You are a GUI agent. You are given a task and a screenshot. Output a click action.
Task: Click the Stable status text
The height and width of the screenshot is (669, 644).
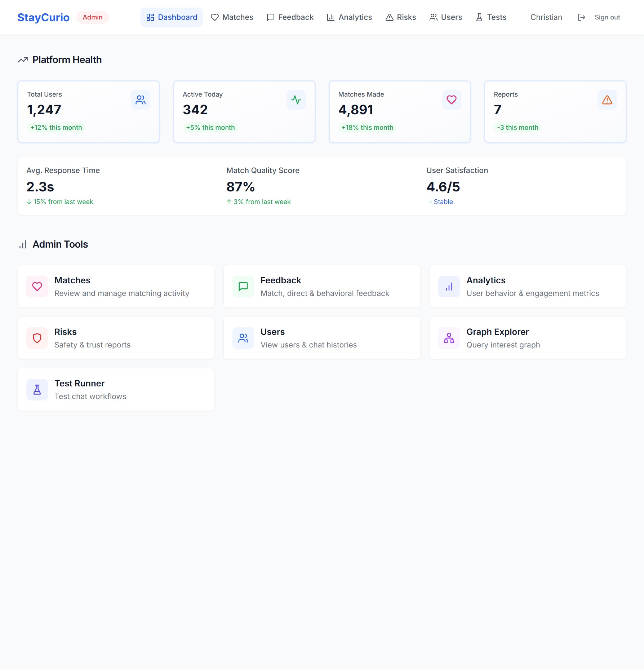[443, 202]
